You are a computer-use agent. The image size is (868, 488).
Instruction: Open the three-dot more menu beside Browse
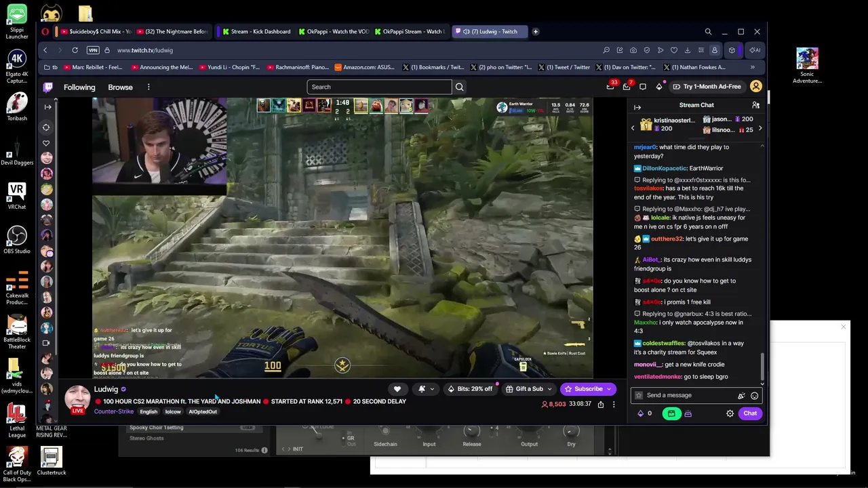[x=149, y=87]
